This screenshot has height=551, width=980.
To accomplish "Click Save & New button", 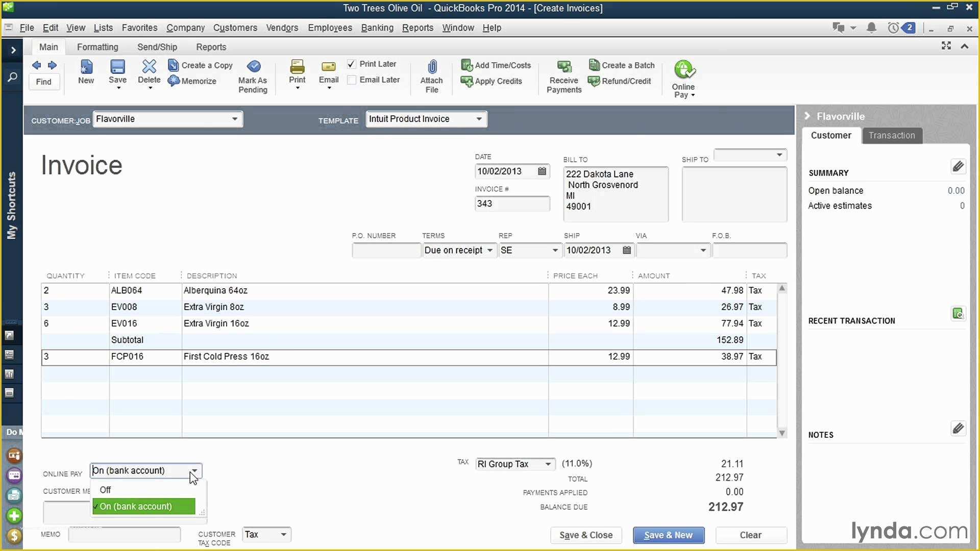I will pyautogui.click(x=669, y=535).
